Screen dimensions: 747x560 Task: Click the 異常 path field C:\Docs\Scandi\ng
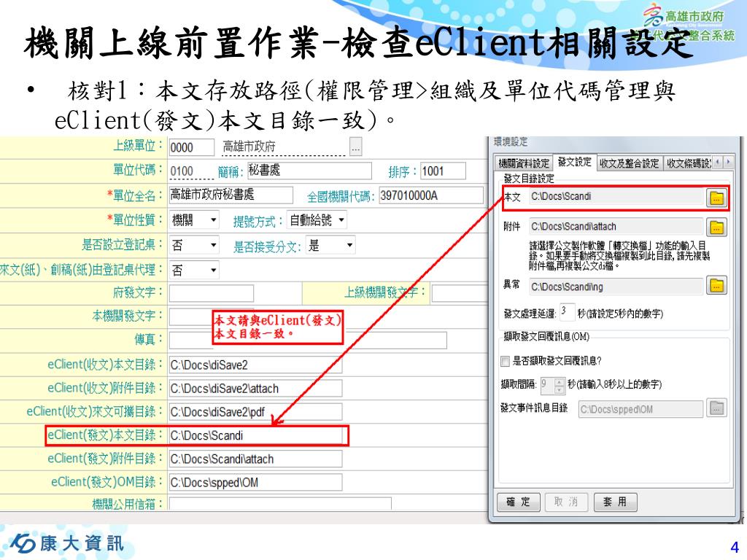click(x=616, y=287)
